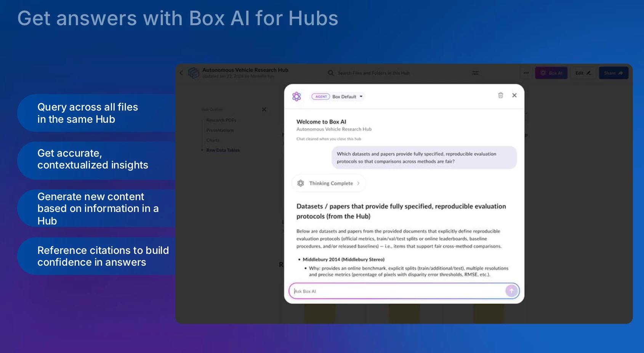Click the Edit button with pencil

click(583, 73)
